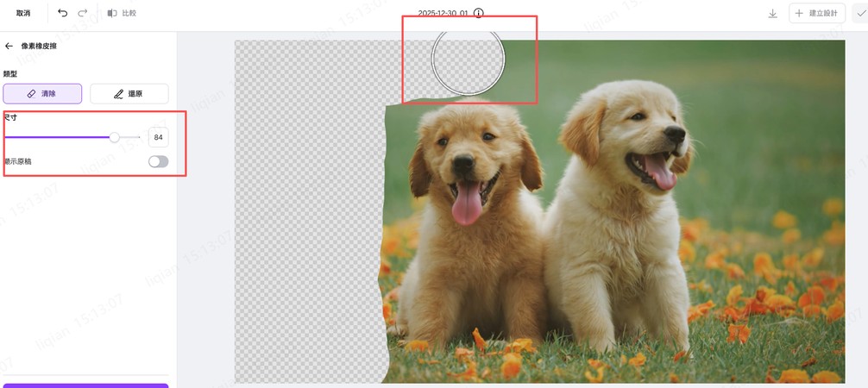Open info icon beside the file name

pyautogui.click(x=479, y=13)
